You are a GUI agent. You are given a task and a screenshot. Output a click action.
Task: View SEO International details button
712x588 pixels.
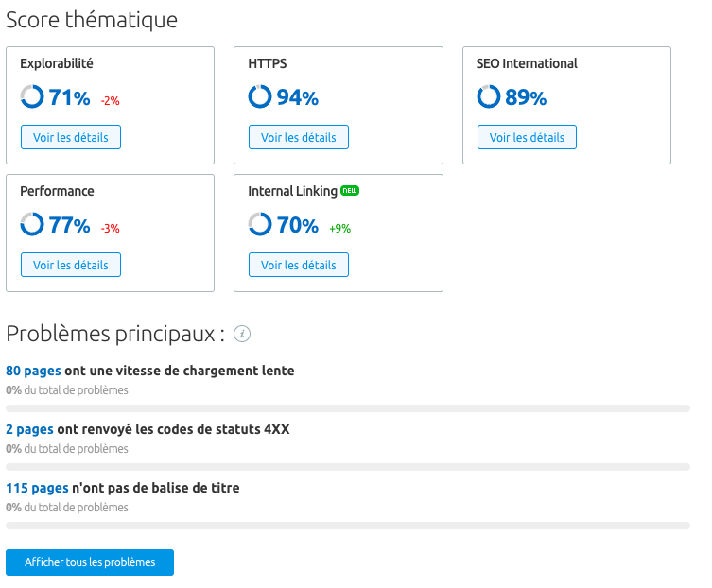[527, 137]
